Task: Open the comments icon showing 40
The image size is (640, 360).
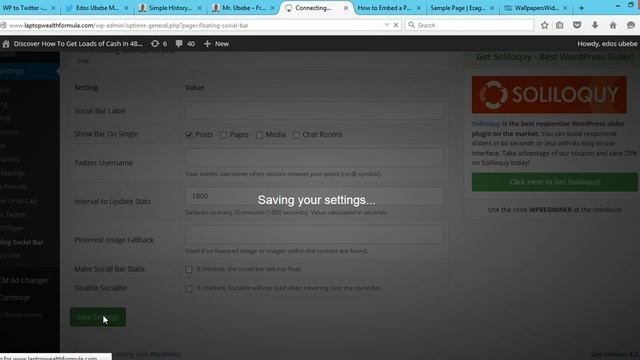Action: [x=185, y=44]
